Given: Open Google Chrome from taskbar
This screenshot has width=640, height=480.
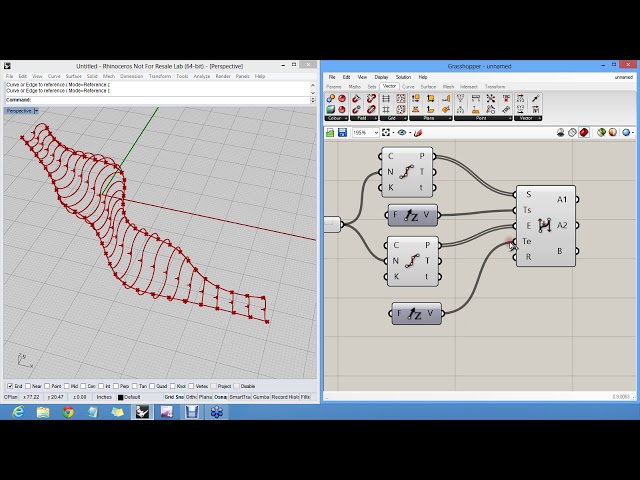Looking at the screenshot, I should (68, 412).
